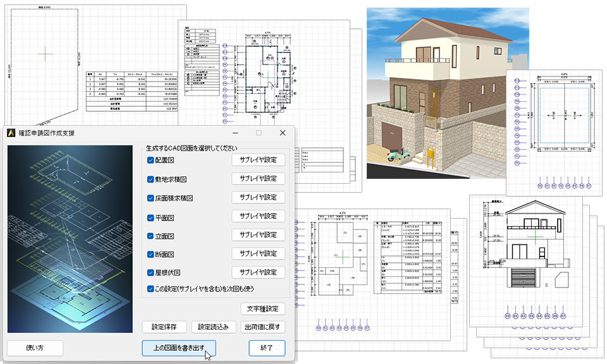This screenshot has height=364, width=607.
Task: Toggle the 敷地求積図 checkbox
Action: 150,179
